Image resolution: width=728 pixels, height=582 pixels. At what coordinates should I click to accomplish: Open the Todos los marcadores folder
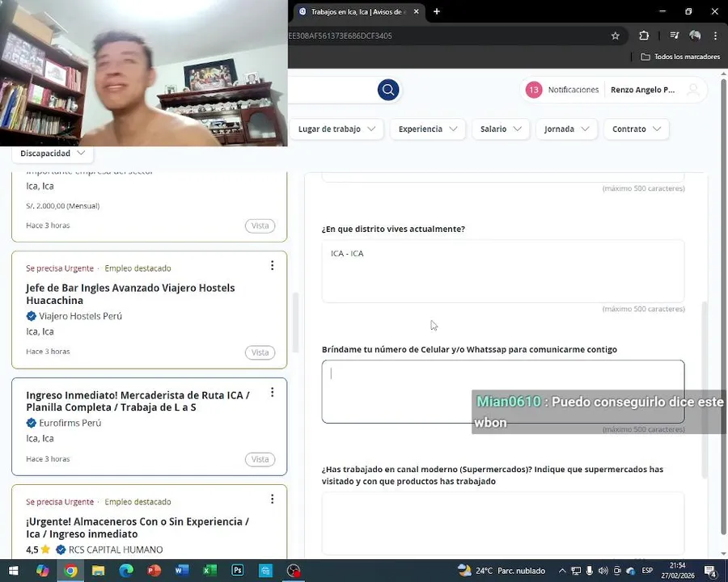[x=680, y=57]
